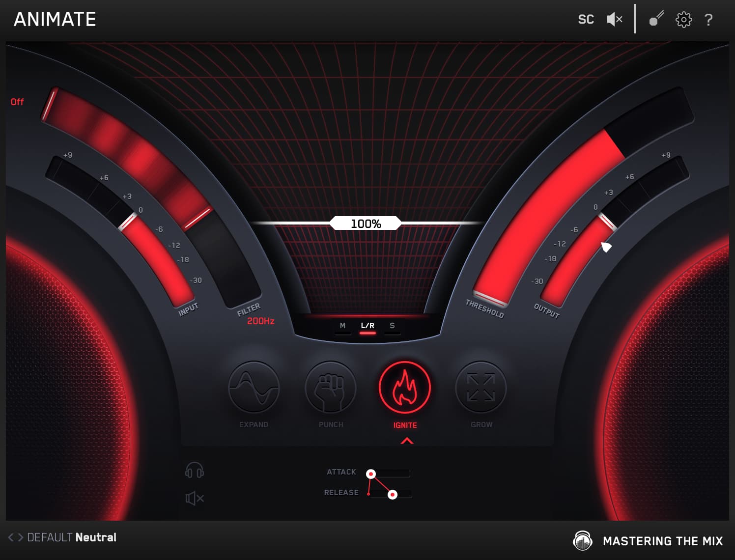Select the M mid channel mode
This screenshot has height=560, width=735.
point(342,326)
